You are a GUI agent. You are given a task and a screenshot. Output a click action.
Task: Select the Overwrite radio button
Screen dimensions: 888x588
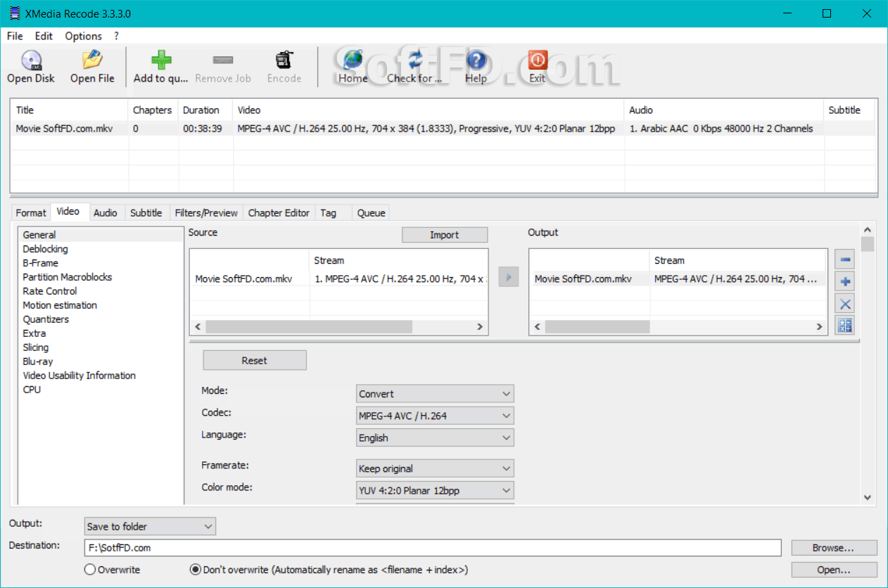coord(90,570)
